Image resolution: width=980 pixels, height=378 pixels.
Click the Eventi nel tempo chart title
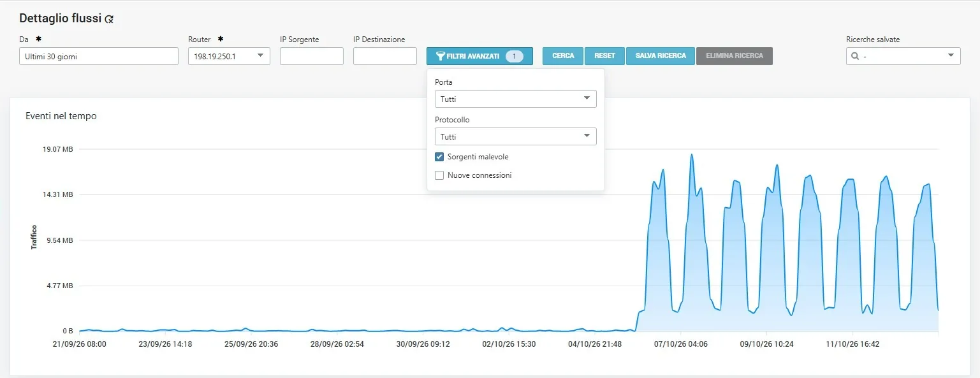tap(61, 116)
